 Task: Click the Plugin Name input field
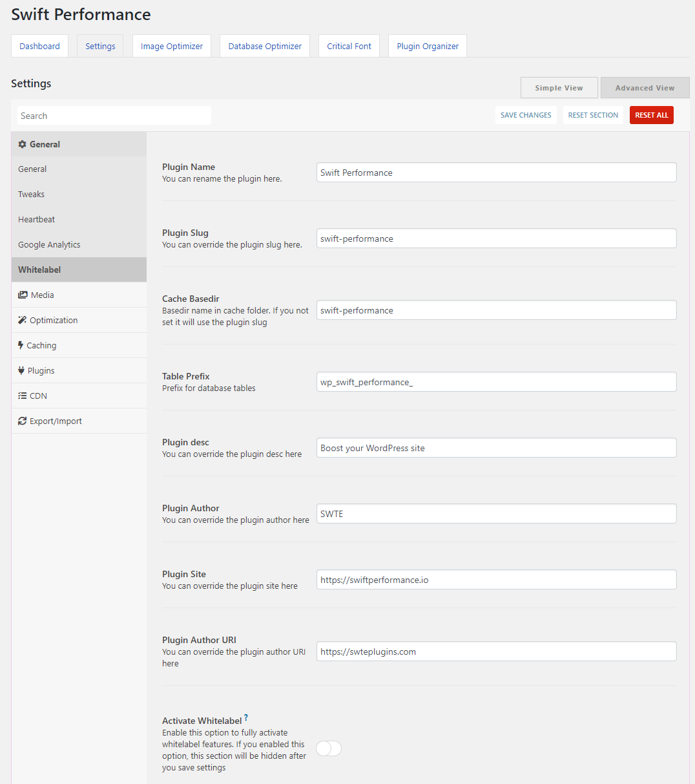click(x=497, y=173)
